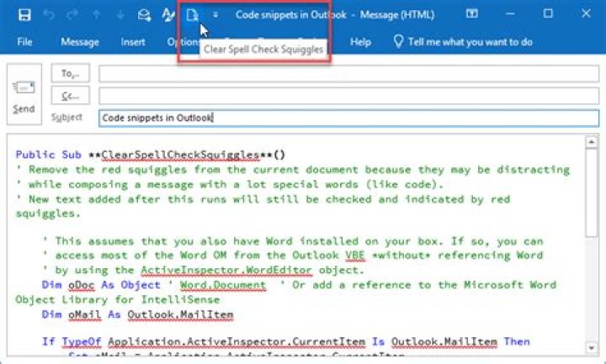Screen dimensions: 606x364
Task: Click Application.ActiveInspector.CurrentItem text
Action: click(237, 341)
